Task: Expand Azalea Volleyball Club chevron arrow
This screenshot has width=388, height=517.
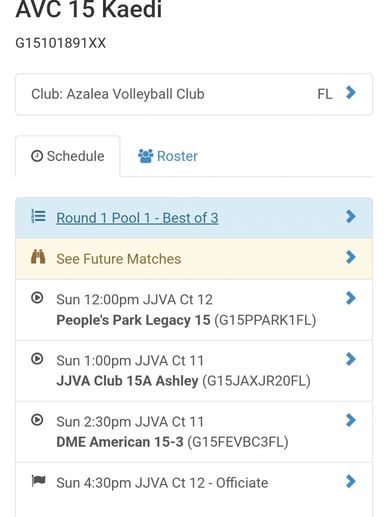Action: (351, 93)
